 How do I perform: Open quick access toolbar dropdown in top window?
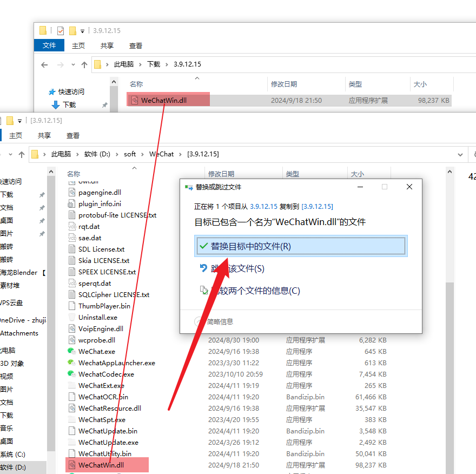coord(83,31)
